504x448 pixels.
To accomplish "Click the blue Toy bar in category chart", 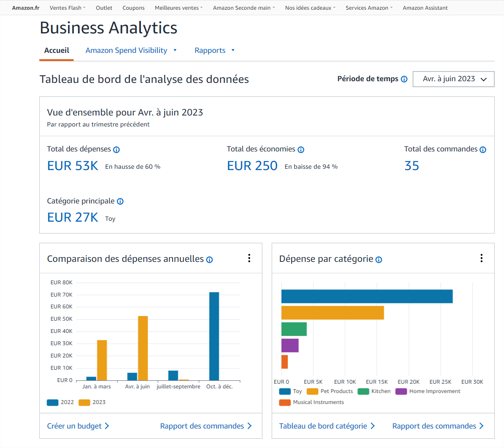I will click(x=367, y=297).
